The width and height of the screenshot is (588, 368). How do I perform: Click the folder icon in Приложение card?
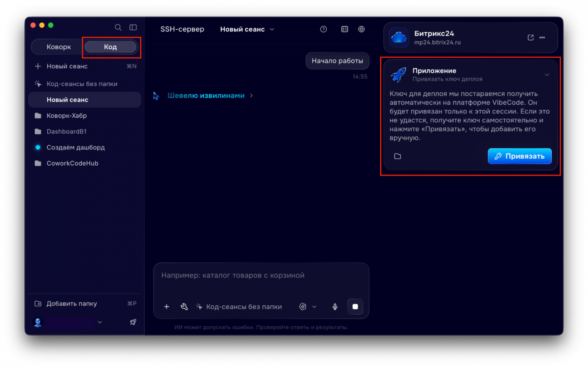pos(398,156)
